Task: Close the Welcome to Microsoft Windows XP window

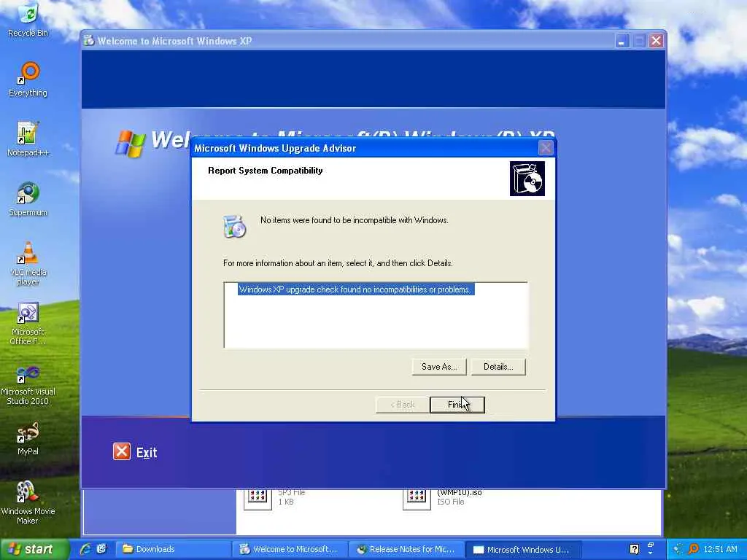Action: pyautogui.click(x=656, y=41)
